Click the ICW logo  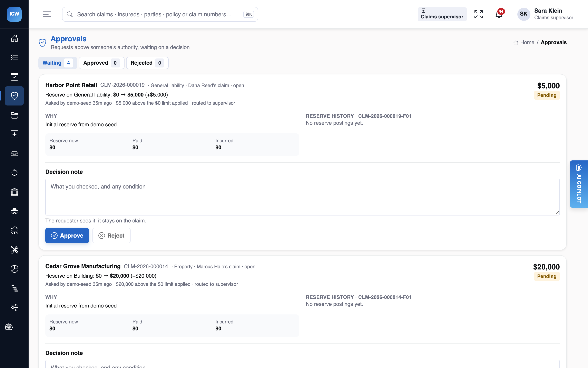click(x=14, y=14)
